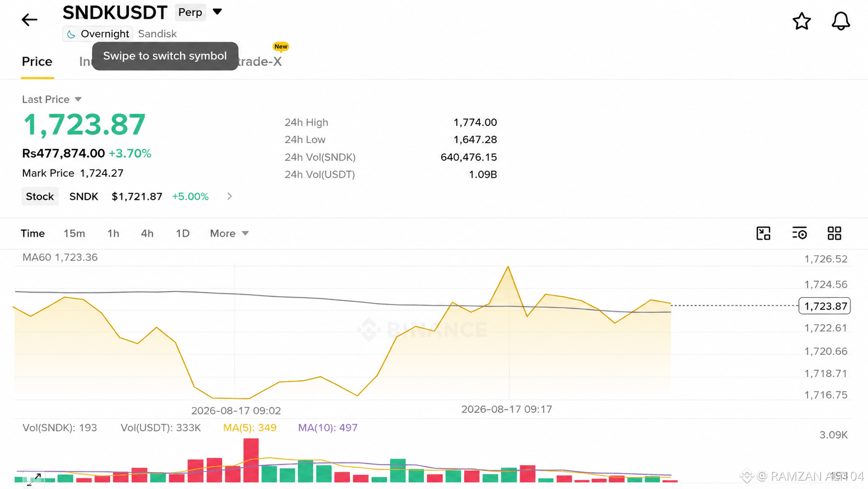Tap the 1,716.75 price axis label

tap(825, 395)
